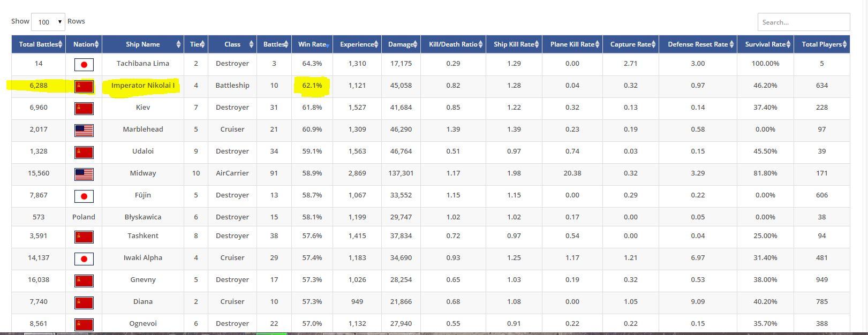The width and height of the screenshot is (868, 335).
Task: Click the Soviet flag in Diana row
Action: click(x=84, y=303)
